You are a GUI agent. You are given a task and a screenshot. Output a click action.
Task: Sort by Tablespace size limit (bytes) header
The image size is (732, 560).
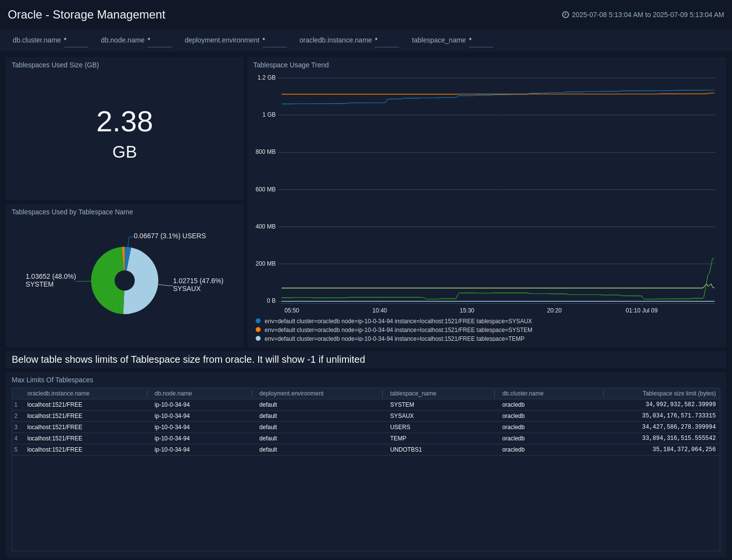pos(679,394)
